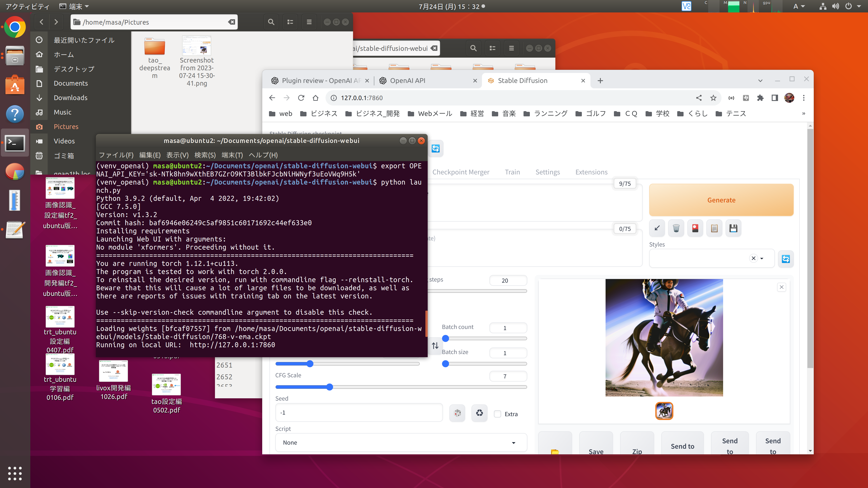The width and height of the screenshot is (868, 488).
Task: Click the Batch count slider handle
Action: tap(445, 338)
